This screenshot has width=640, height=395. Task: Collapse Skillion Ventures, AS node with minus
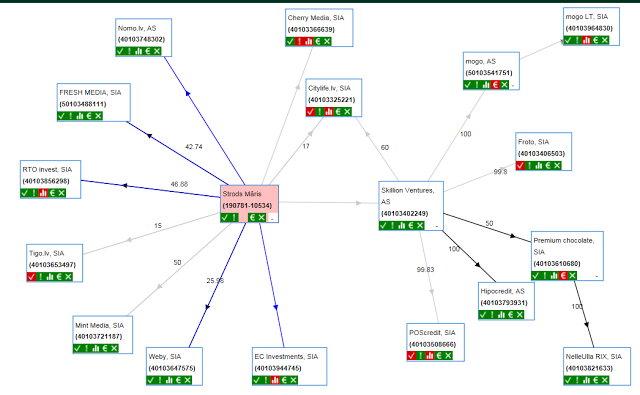coord(437,226)
